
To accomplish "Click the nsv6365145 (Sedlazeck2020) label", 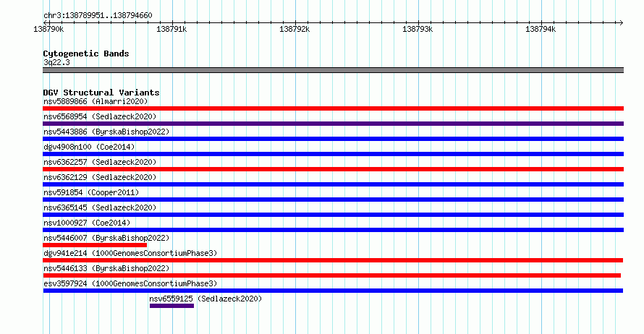I will (100, 207).
